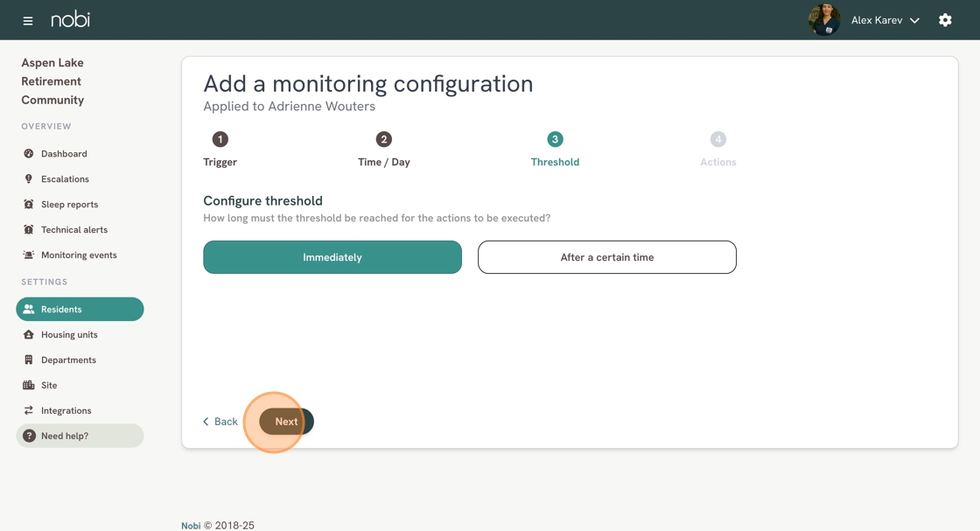Image resolution: width=980 pixels, height=531 pixels.
Task: Open the settings gear icon
Action: coord(945,20)
